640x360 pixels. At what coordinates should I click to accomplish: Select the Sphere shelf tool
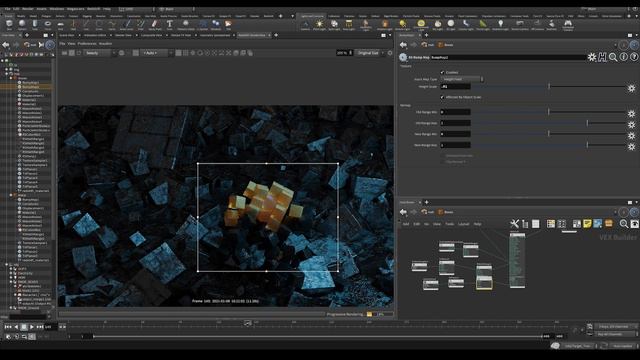22,24
